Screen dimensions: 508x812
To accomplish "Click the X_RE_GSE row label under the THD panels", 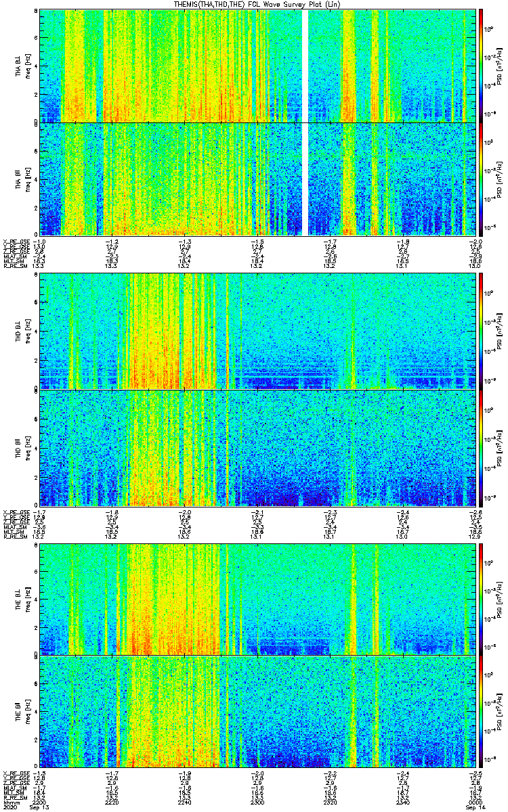I will click(16, 511).
